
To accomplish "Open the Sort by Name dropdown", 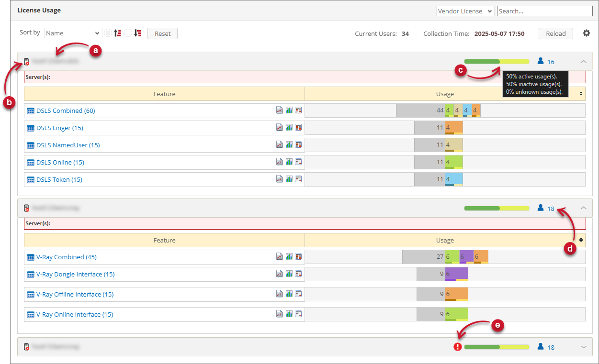I will pos(73,33).
